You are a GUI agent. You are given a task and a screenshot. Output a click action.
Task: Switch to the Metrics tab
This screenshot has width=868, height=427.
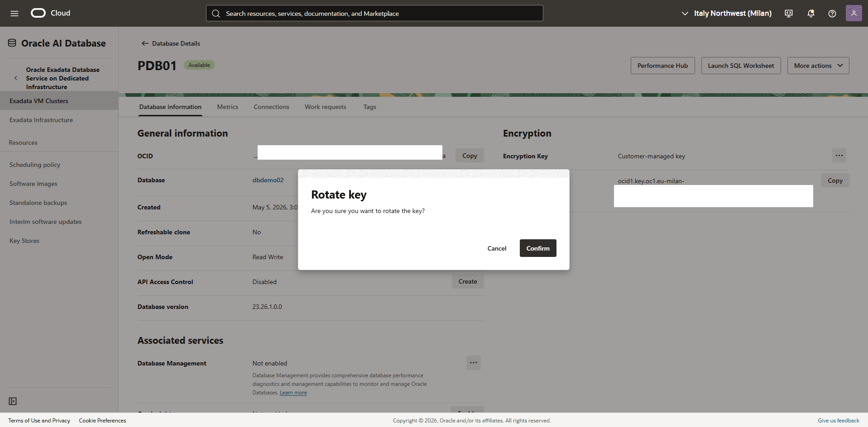227,107
